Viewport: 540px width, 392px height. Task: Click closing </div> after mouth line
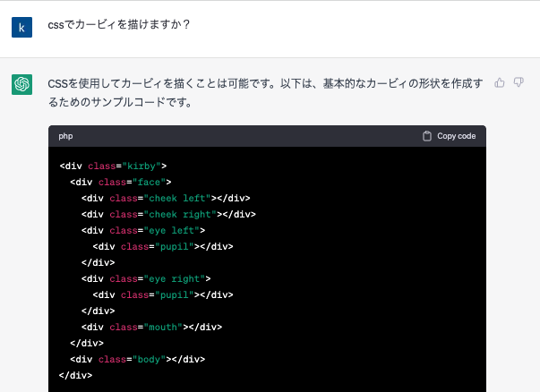point(87,343)
